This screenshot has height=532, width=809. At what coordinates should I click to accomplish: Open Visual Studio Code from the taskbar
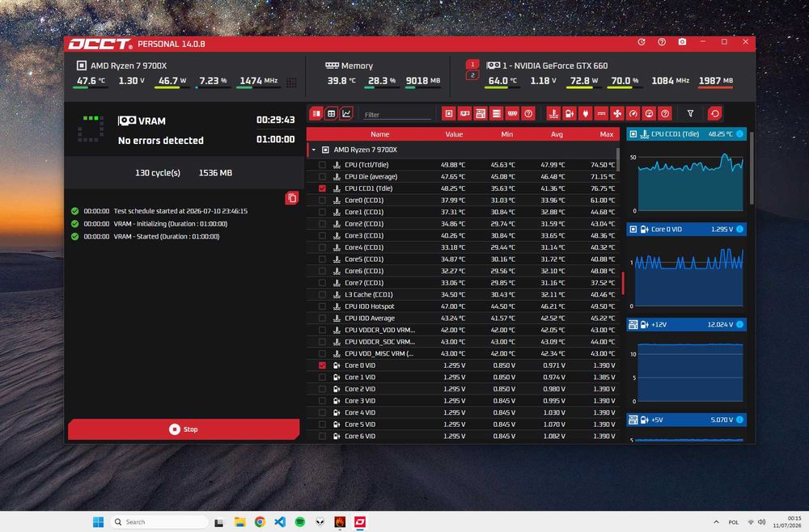[x=280, y=521]
